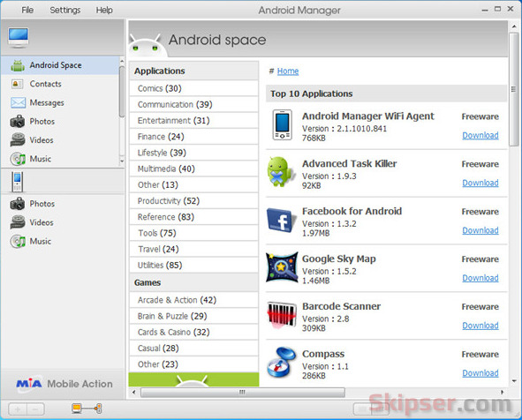Click the phone Music disc icon
This screenshot has height=420, width=522.
pyautogui.click(x=18, y=241)
